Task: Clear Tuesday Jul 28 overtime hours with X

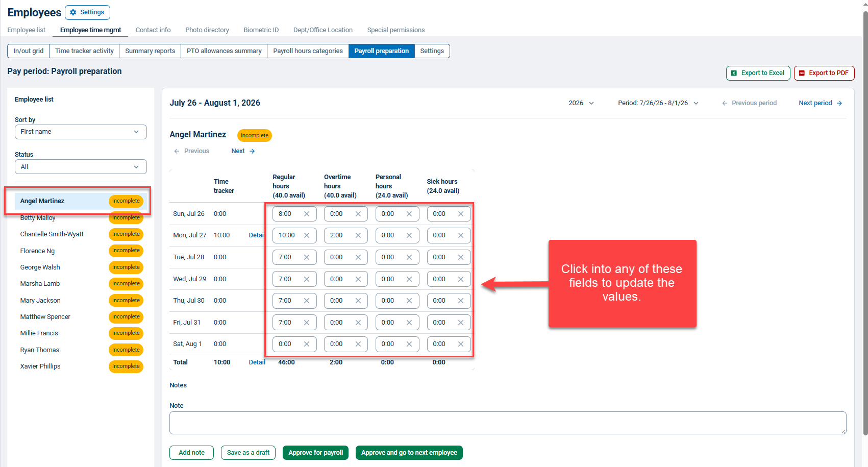Action: point(358,257)
